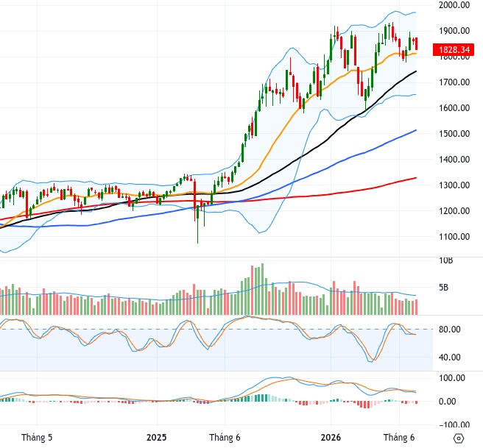Click the 2025 time axis label

coord(157,437)
